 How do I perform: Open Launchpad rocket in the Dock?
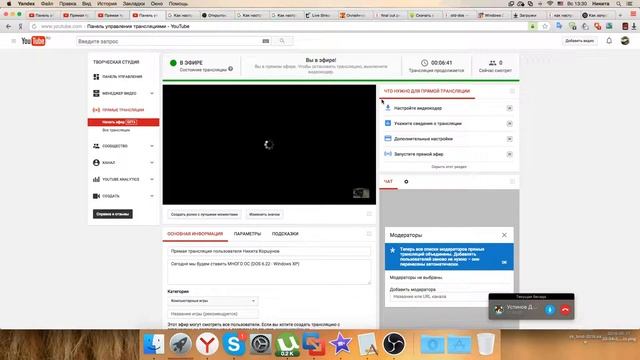pyautogui.click(x=180, y=344)
